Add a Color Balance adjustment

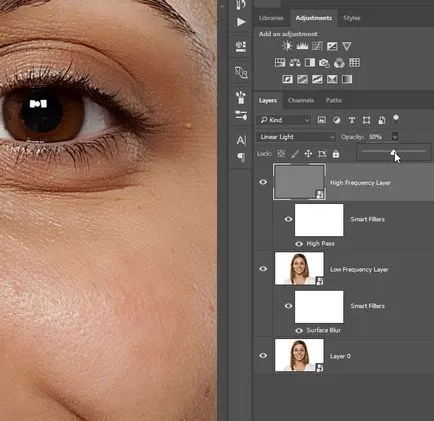click(295, 63)
